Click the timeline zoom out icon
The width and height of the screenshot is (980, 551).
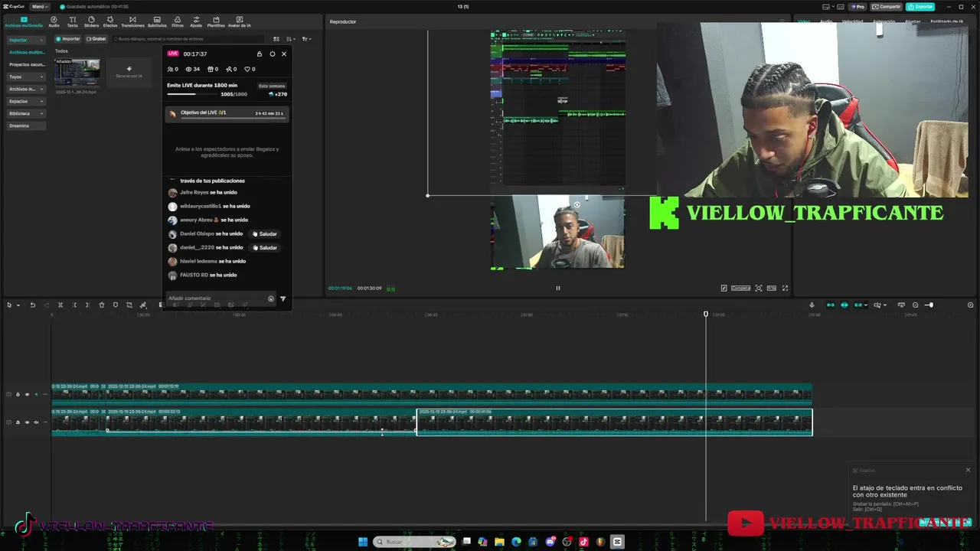pos(916,305)
